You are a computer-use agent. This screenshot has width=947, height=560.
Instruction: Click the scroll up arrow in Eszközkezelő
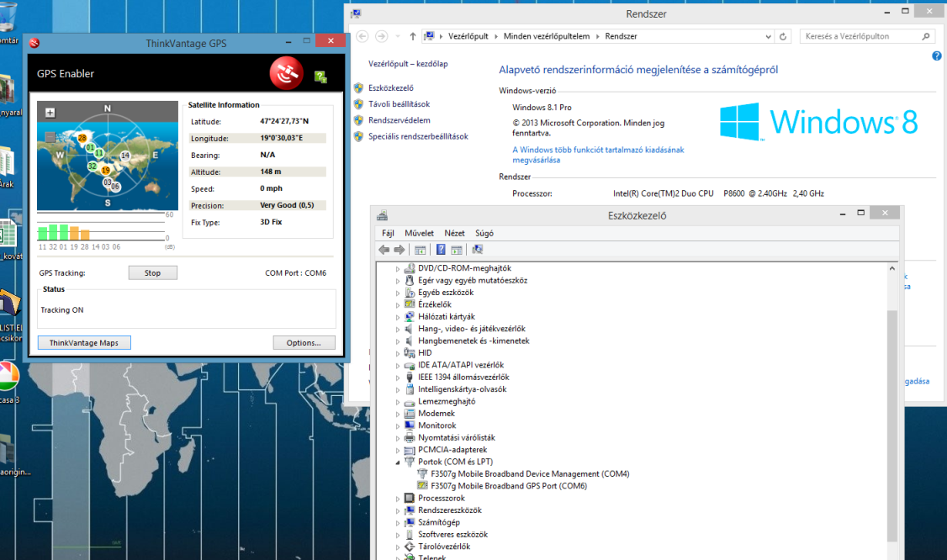892,268
